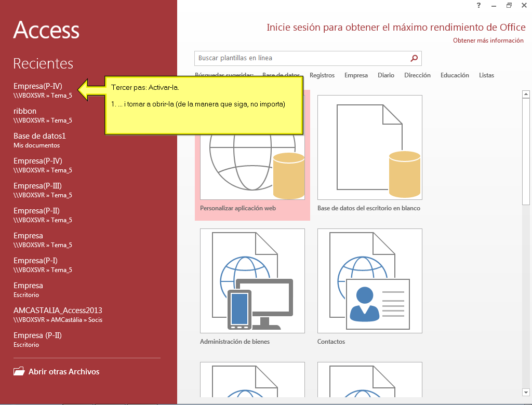
Task: Search suggested category Diario
Action: coord(386,75)
